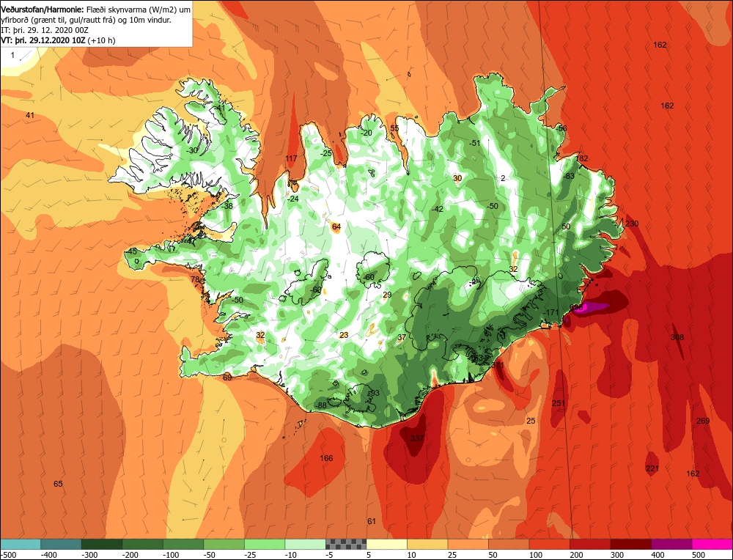Image resolution: width=733 pixels, height=560 pixels.
Task: Click the legend label '-100'
Action: [171, 555]
